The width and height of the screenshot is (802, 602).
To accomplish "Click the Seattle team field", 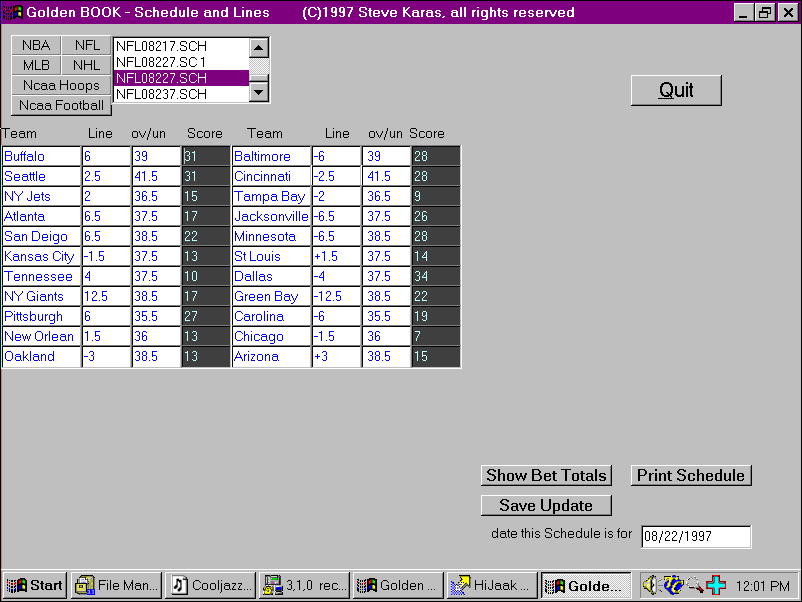I will tap(41, 176).
